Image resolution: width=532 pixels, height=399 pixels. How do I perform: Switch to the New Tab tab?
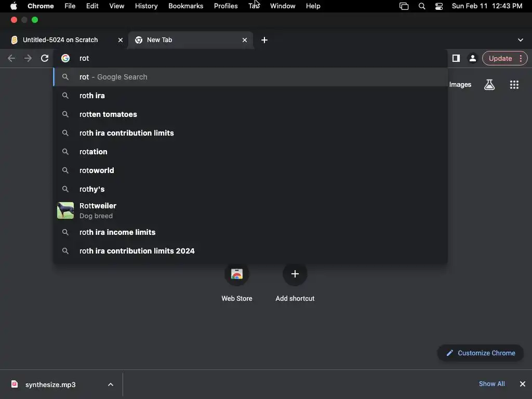pos(190,40)
